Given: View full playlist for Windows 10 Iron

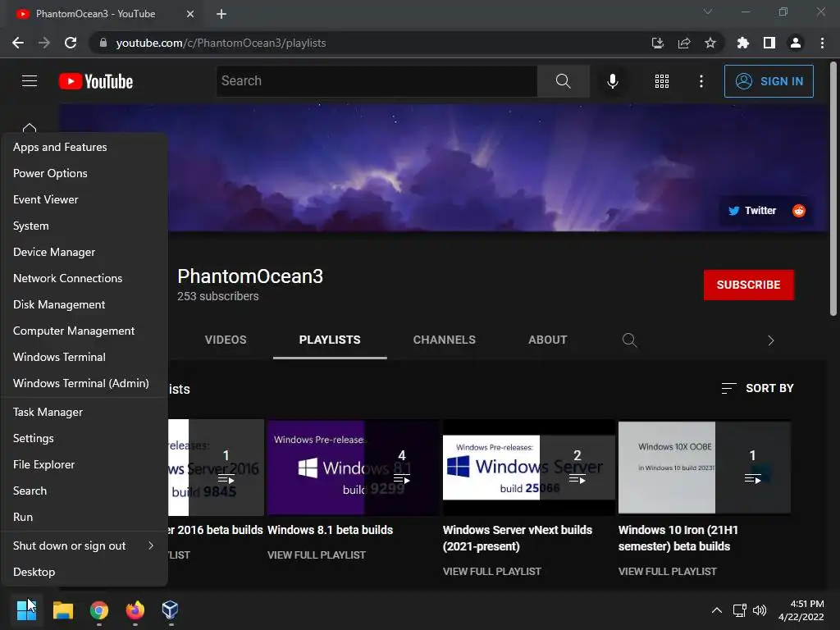Looking at the screenshot, I should click(668, 572).
